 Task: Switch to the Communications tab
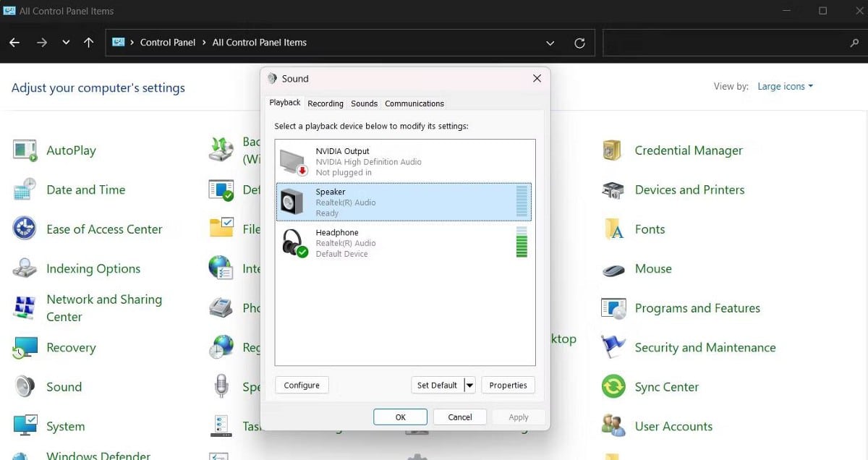(414, 103)
